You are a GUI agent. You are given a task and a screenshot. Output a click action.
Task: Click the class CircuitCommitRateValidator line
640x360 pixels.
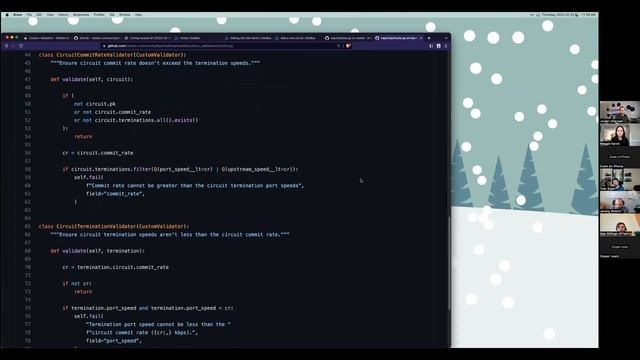point(112,55)
